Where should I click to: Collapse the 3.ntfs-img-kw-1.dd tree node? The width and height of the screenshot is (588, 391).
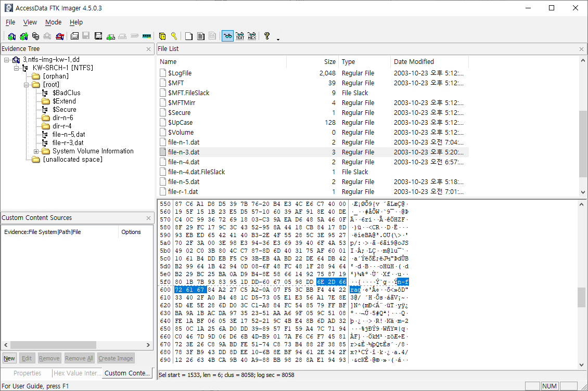6,60
